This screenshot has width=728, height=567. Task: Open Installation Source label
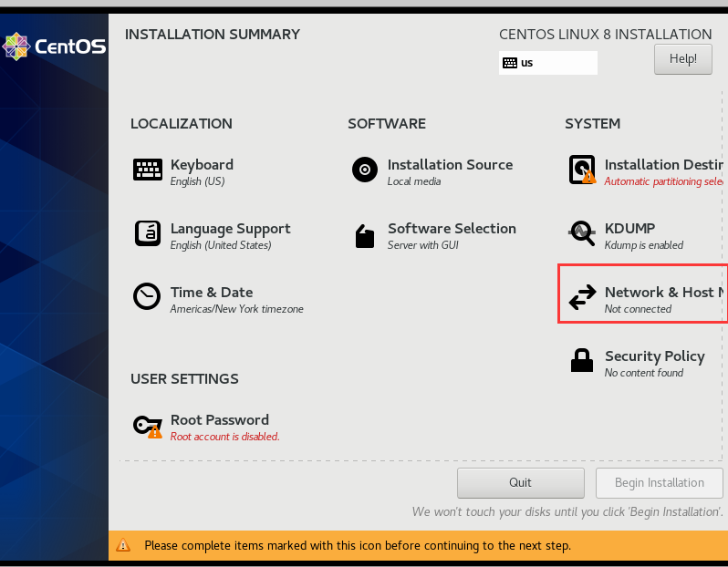451,165
